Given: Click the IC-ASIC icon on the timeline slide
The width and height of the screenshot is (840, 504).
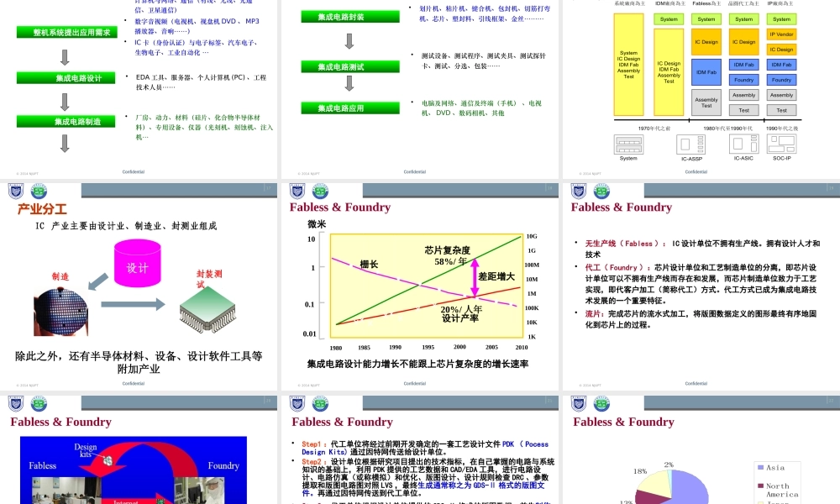Looking at the screenshot, I should (743, 143).
